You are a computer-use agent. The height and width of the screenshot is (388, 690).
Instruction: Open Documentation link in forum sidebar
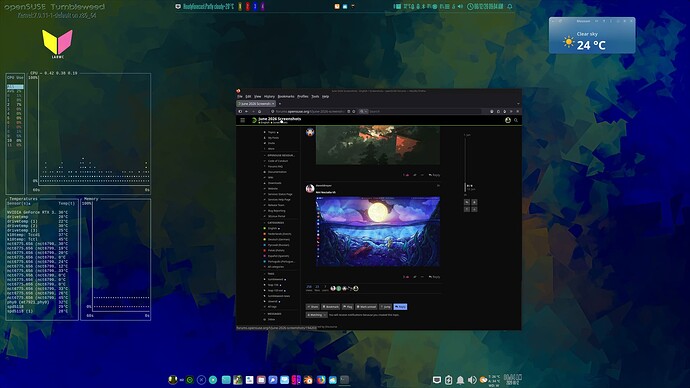click(x=277, y=172)
